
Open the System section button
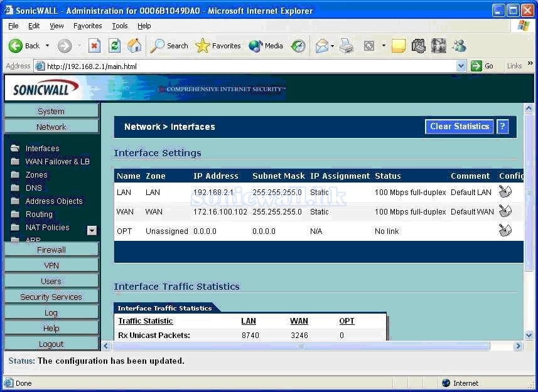coord(51,111)
